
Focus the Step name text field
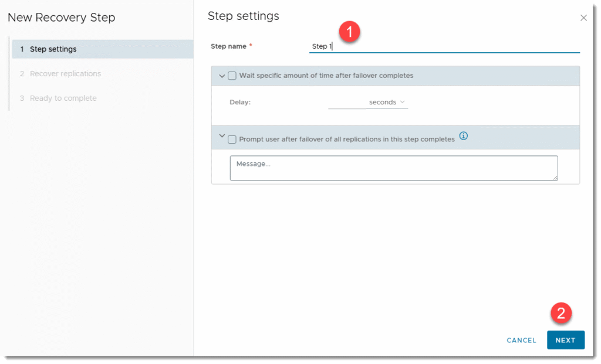click(444, 46)
